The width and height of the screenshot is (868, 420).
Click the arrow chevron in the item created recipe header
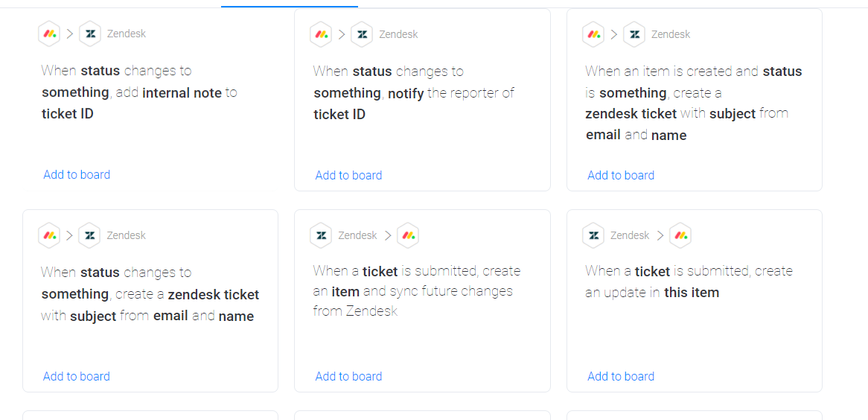[613, 34]
